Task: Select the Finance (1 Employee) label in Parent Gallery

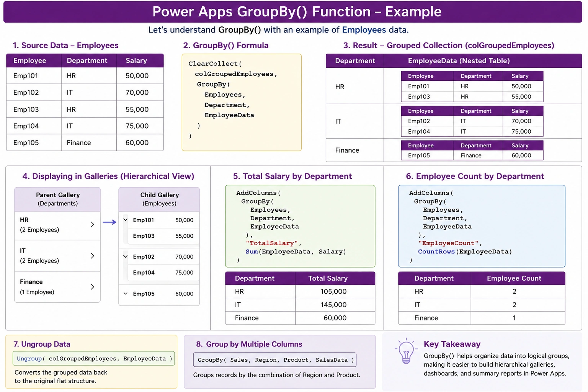Action: click(x=37, y=287)
